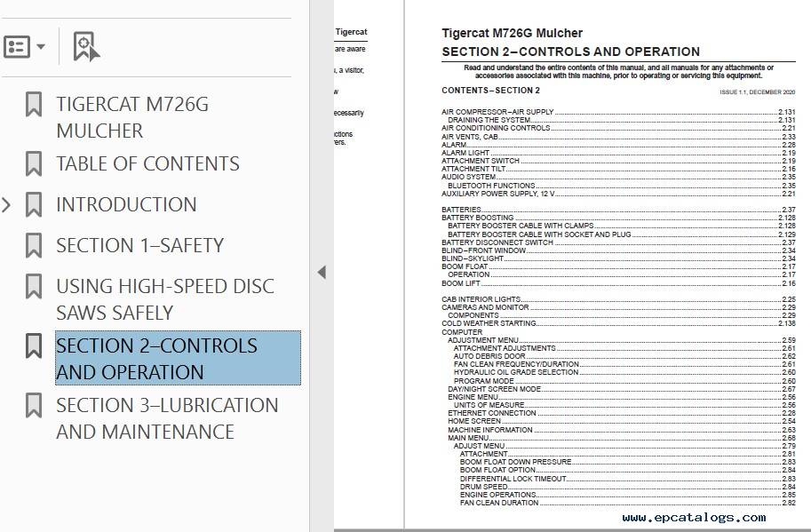
Task: Click the bookmark icon beside INTRODUCTION
Action: coord(34,205)
